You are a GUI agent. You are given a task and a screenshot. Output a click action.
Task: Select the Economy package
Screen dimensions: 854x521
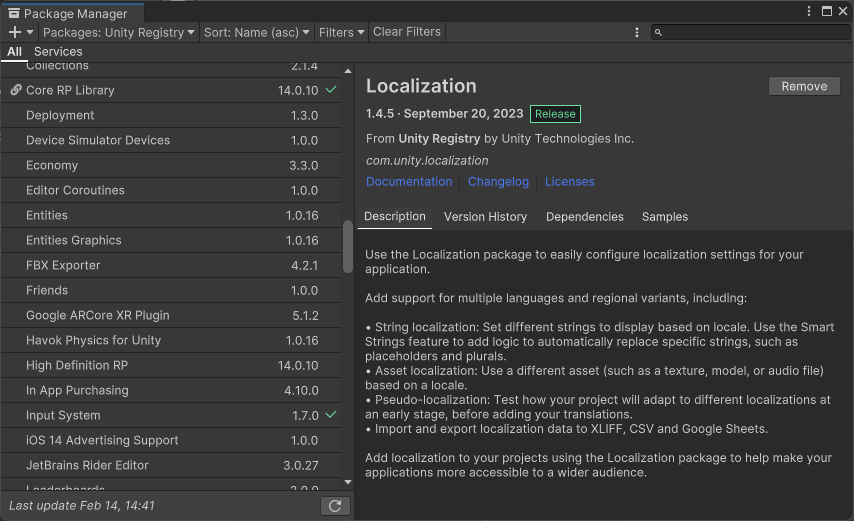[171, 166]
